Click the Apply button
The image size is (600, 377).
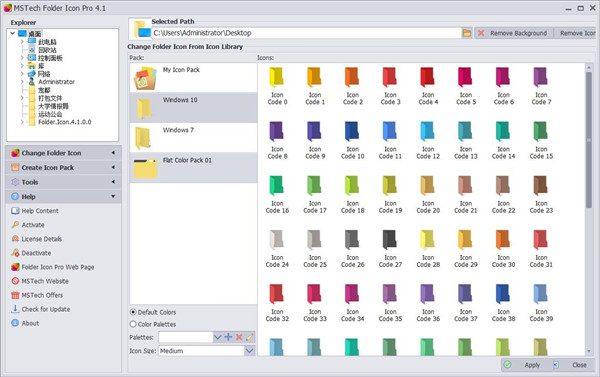point(527,365)
